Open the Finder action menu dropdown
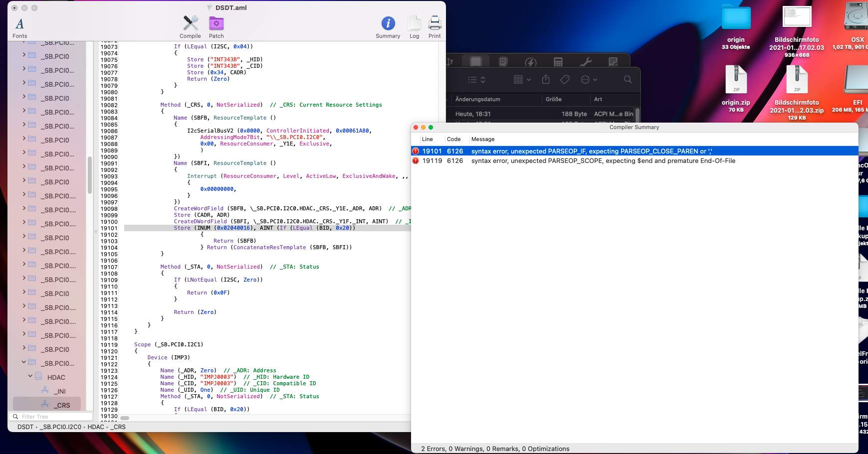Image resolution: width=868 pixels, height=454 pixels. click(x=589, y=80)
